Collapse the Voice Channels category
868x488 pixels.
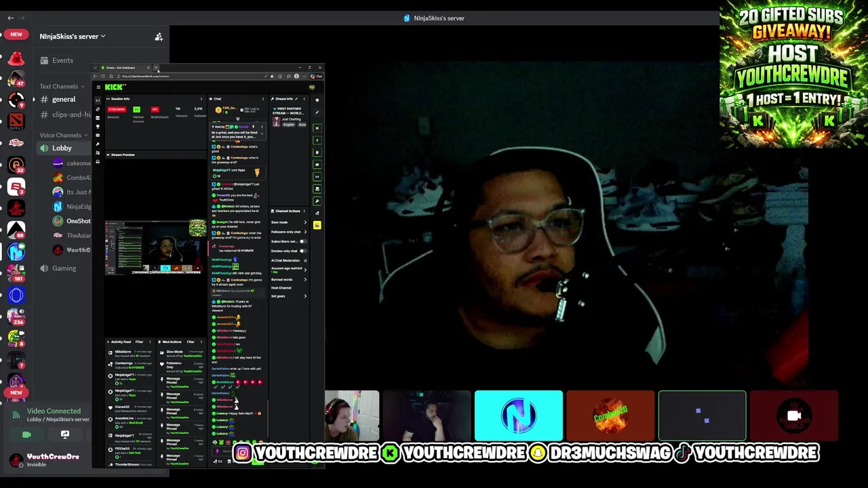pyautogui.click(x=64, y=135)
